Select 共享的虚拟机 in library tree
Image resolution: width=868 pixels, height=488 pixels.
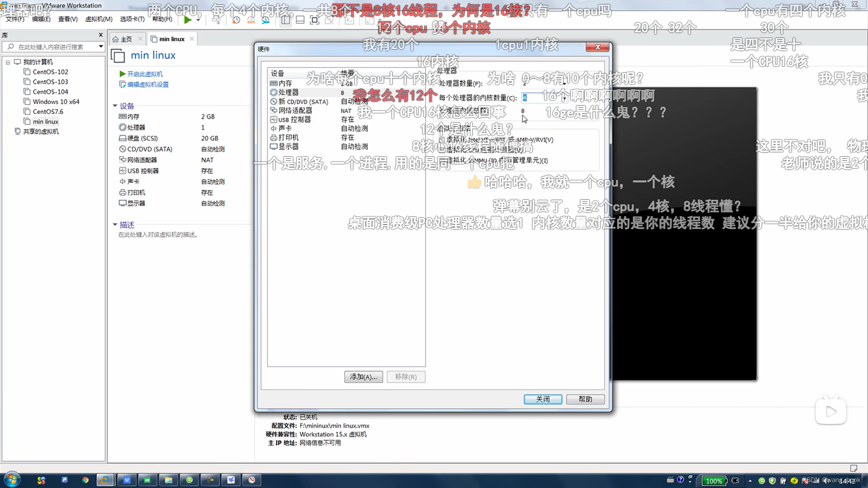click(x=41, y=131)
